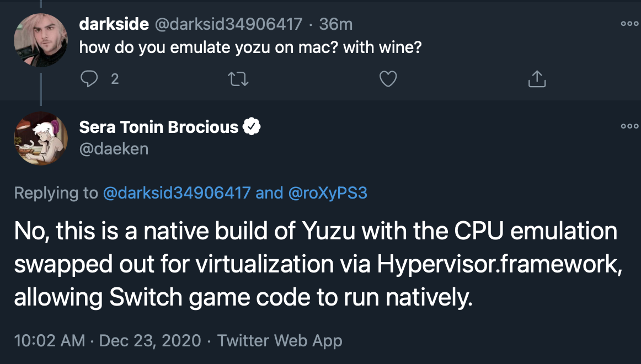Retweet darkside's tweet about yozu
The image size is (641, 364).
238,79
